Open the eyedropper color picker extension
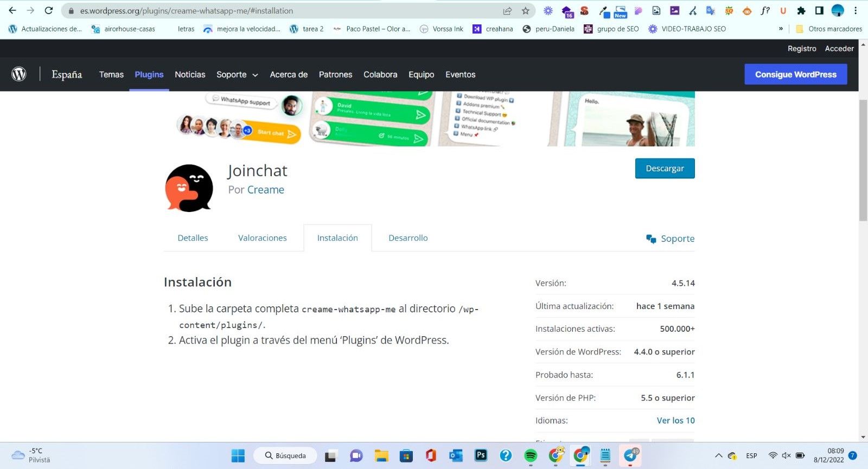Viewport: 868px width, 469px height. pyautogui.click(x=603, y=10)
